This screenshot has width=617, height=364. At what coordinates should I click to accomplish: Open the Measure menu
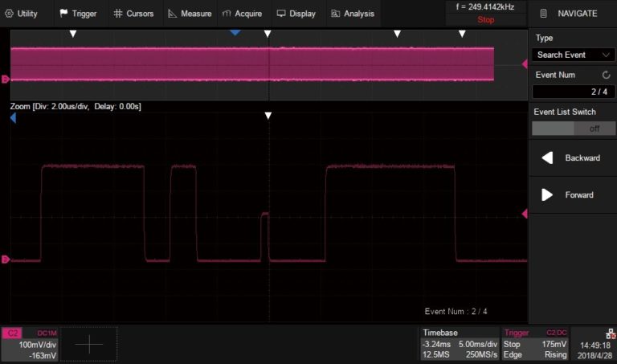tap(190, 14)
